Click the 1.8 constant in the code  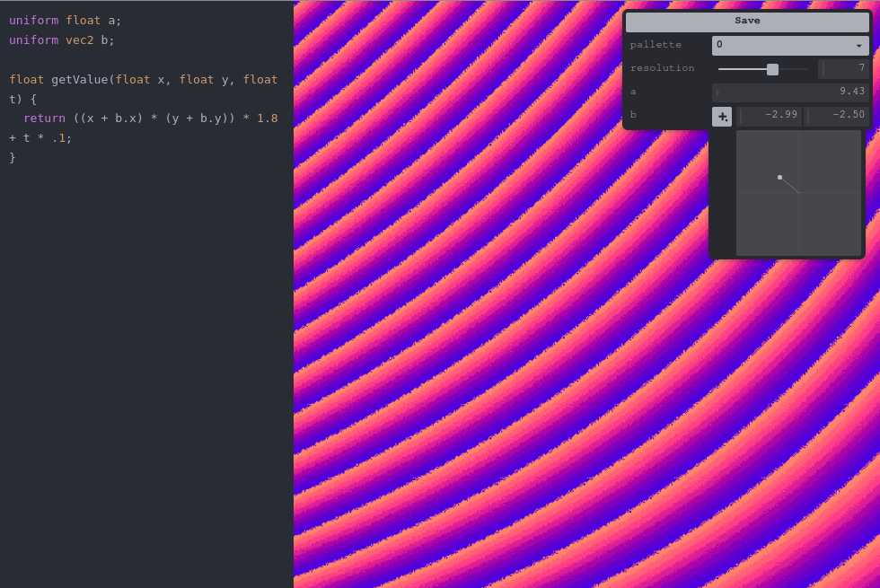tap(267, 118)
